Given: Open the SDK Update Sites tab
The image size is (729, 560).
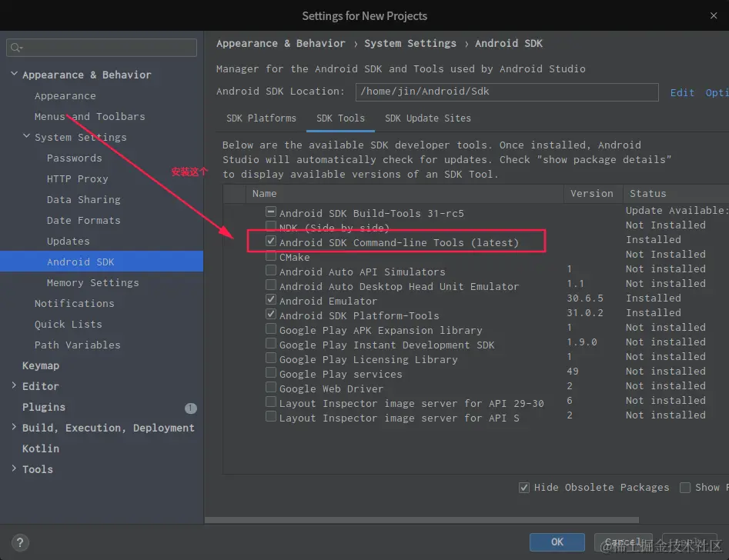Looking at the screenshot, I should click(x=427, y=118).
